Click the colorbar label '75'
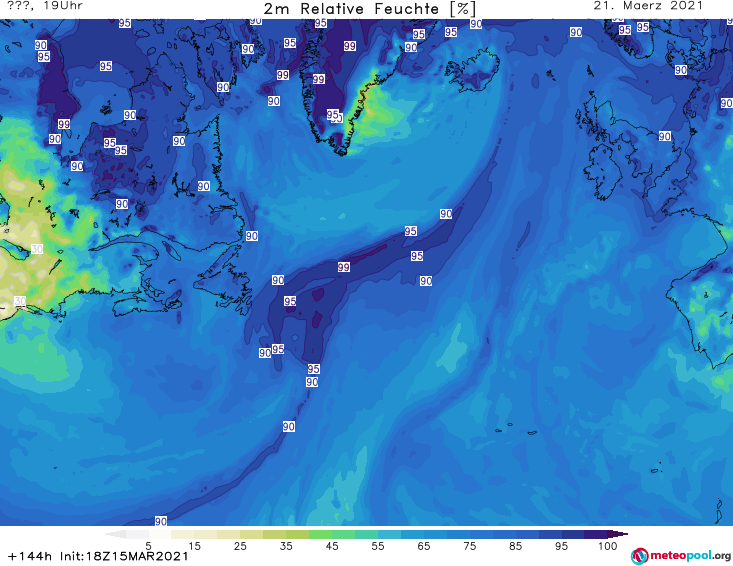 469,546
